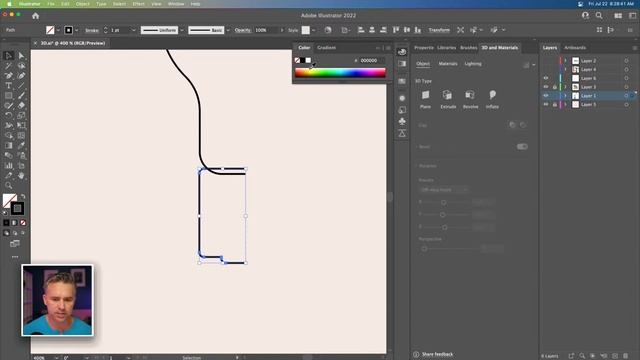Viewport: 640px width, 360px height.
Task: Select the Line Segment tool
Action: 21,86
